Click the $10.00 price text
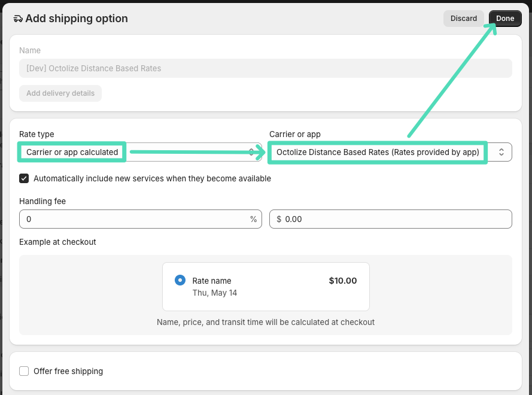This screenshot has height=395, width=532. point(343,281)
